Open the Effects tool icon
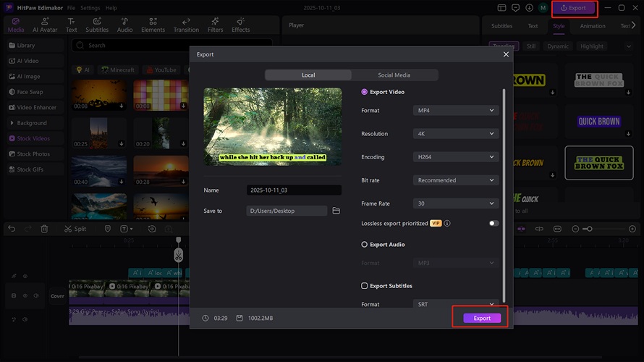This screenshot has width=644, height=362. (x=241, y=25)
